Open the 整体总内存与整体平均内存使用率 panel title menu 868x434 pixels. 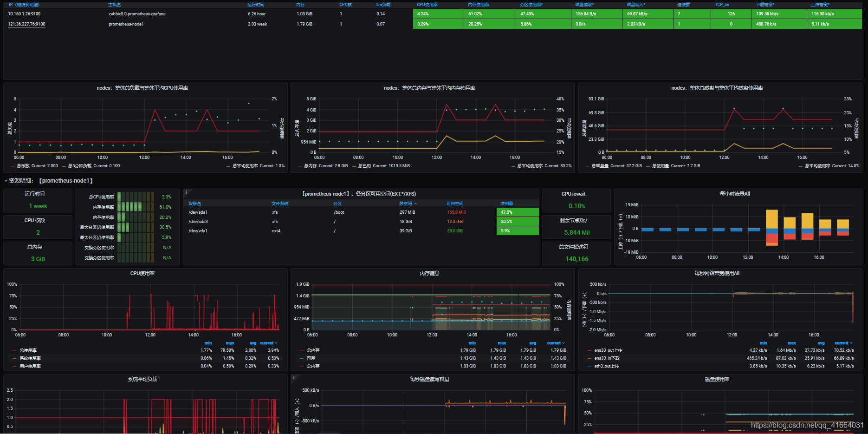[429, 88]
